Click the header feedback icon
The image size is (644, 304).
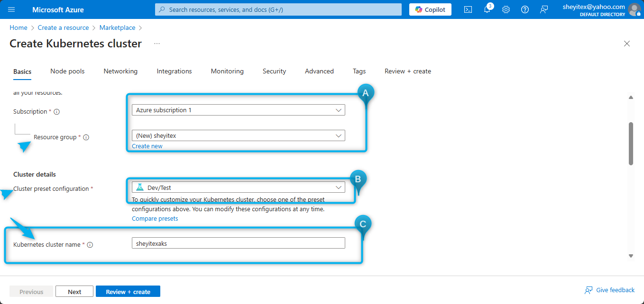coord(544,9)
